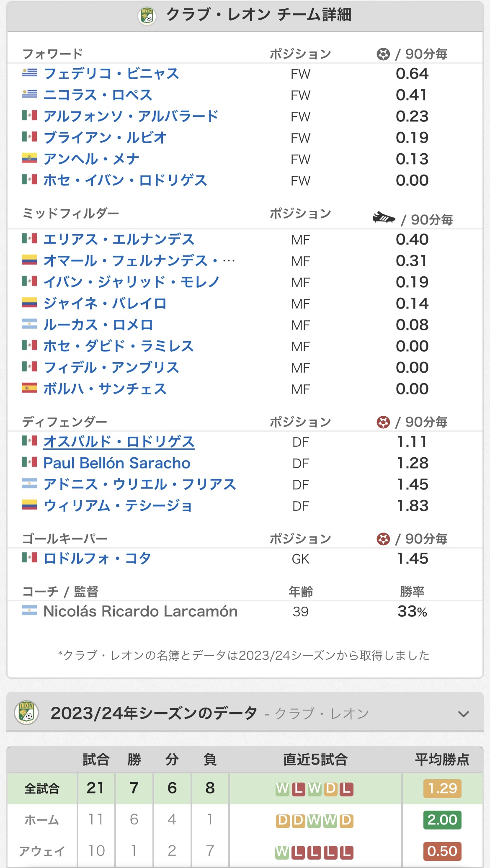Open the オスバルド・ロドリゲス link
This screenshot has width=490, height=868.
(119, 442)
